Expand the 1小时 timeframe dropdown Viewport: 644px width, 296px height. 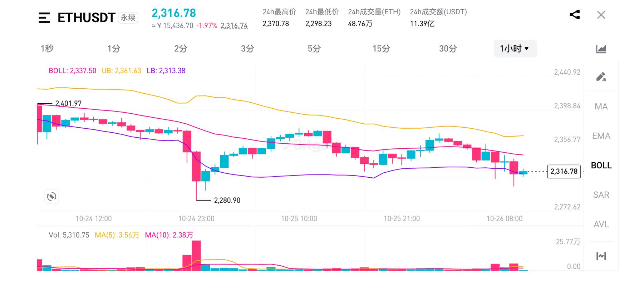(515, 49)
